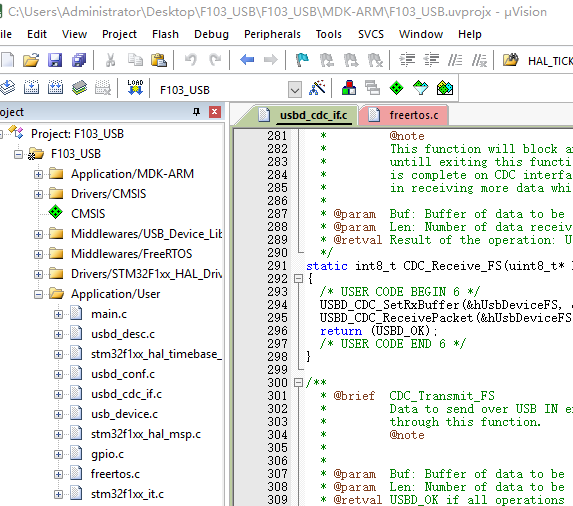
Task: Open a file with the Open folder icon
Action: tap(31, 60)
